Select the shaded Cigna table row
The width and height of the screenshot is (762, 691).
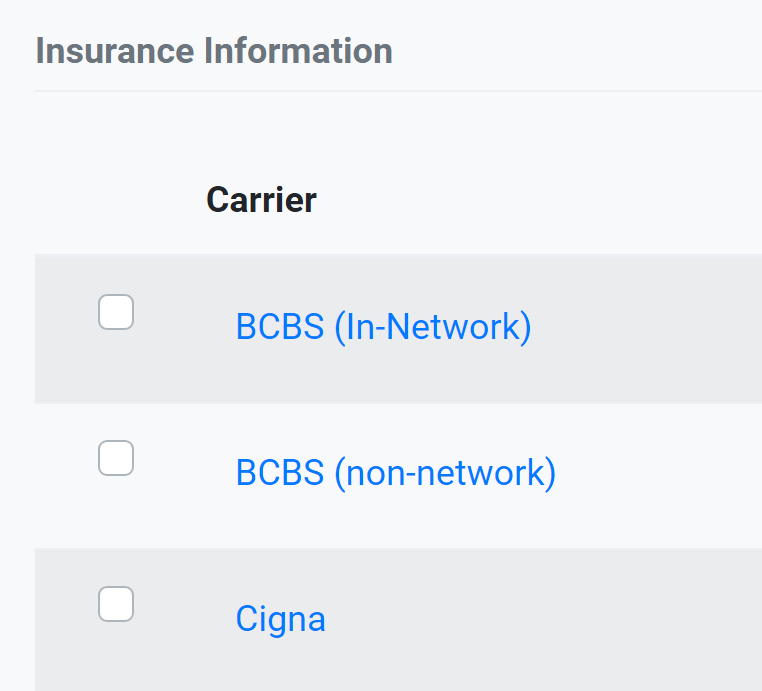point(398,620)
